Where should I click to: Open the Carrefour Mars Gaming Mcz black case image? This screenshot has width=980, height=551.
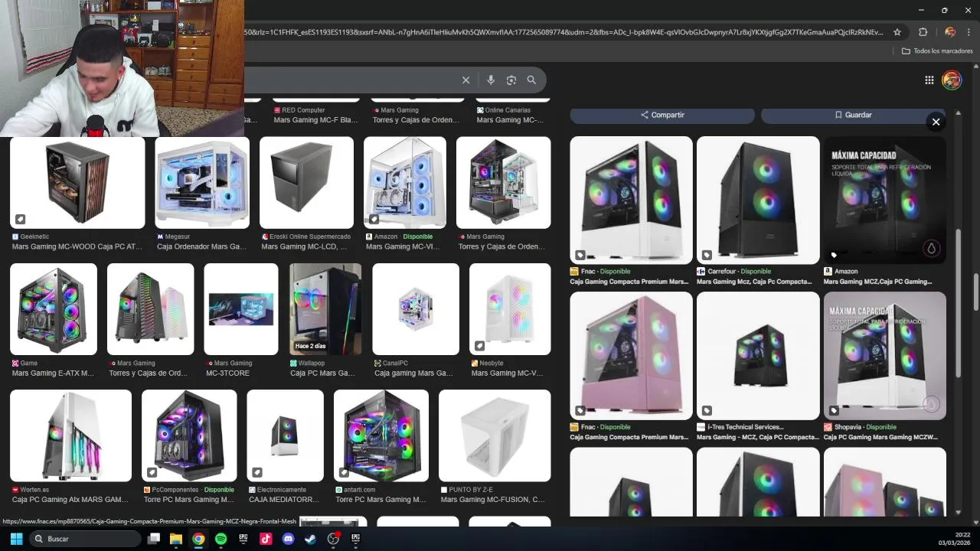point(758,201)
